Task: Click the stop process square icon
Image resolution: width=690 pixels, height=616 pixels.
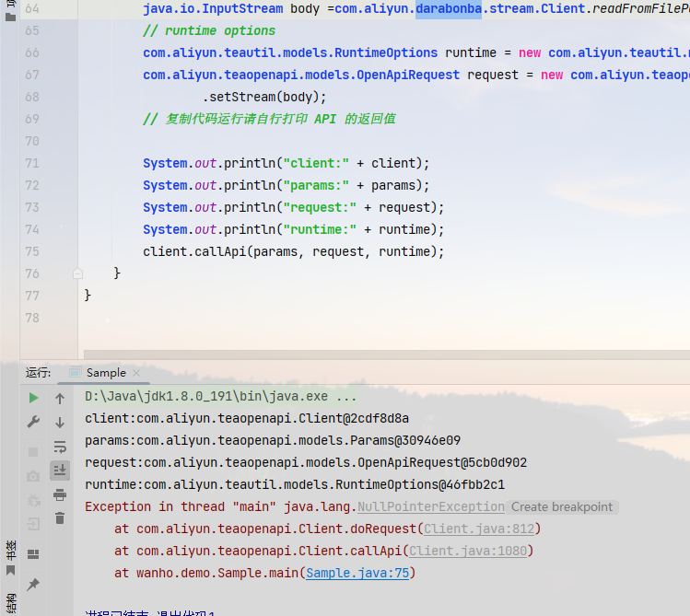Action: [x=33, y=452]
